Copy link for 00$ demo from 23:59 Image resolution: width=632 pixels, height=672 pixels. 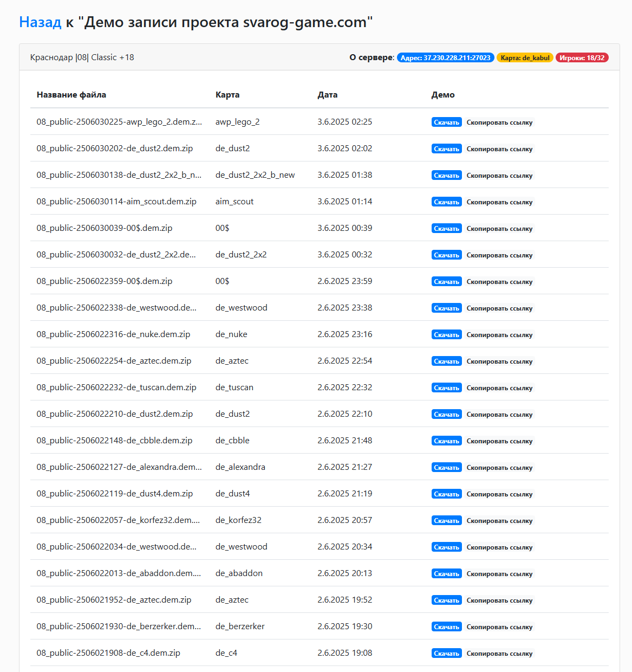tap(500, 281)
